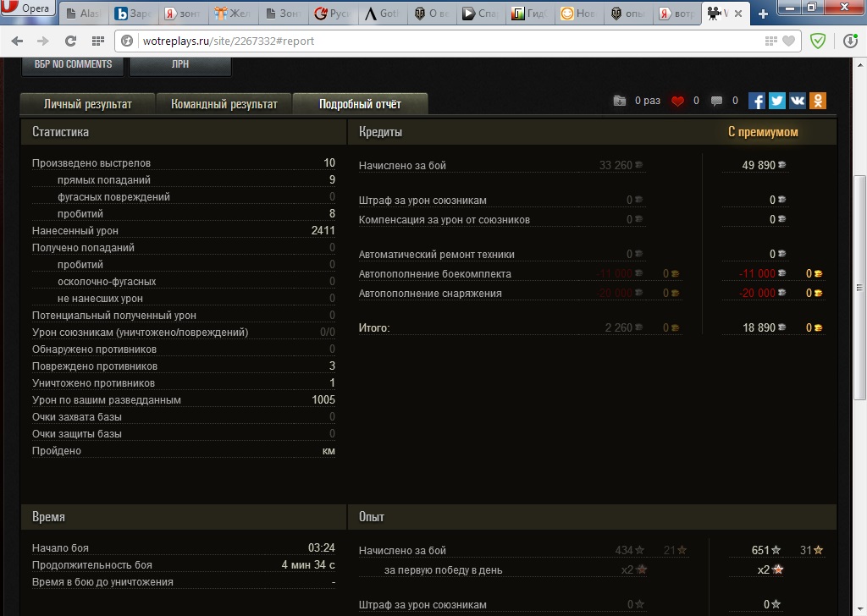
Task: Open the Opera main menu
Action: 29,10
